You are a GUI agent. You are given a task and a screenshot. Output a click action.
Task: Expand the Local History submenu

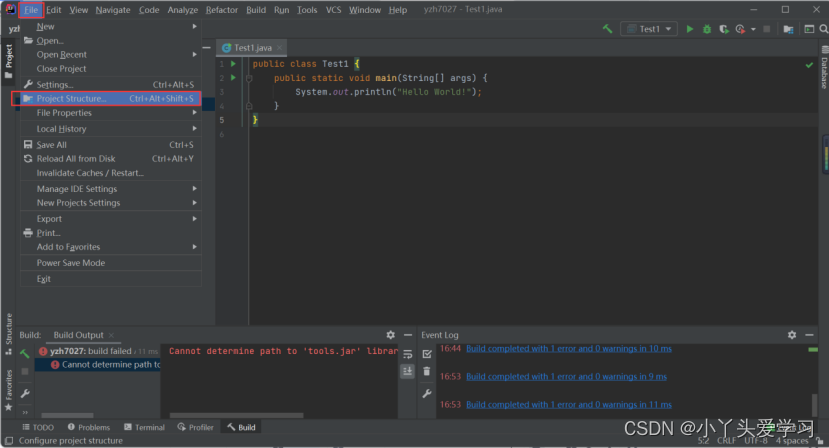[x=111, y=129]
